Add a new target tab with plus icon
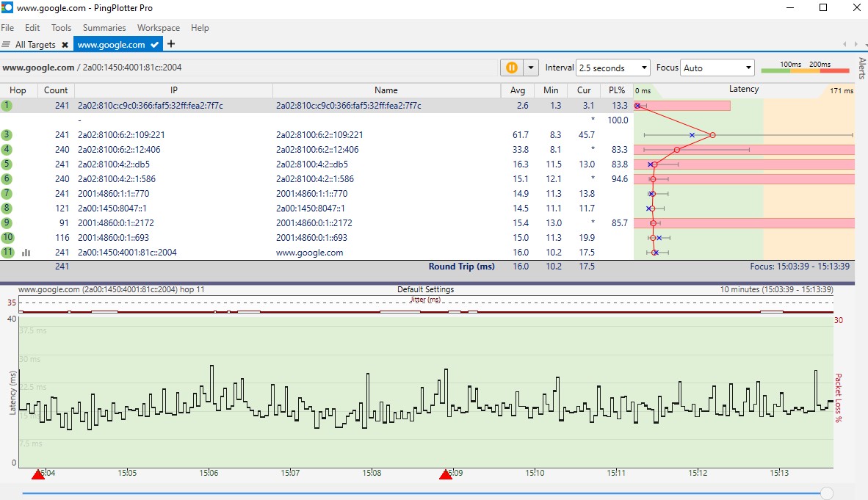Viewport: 868px width, 500px height. tap(171, 44)
